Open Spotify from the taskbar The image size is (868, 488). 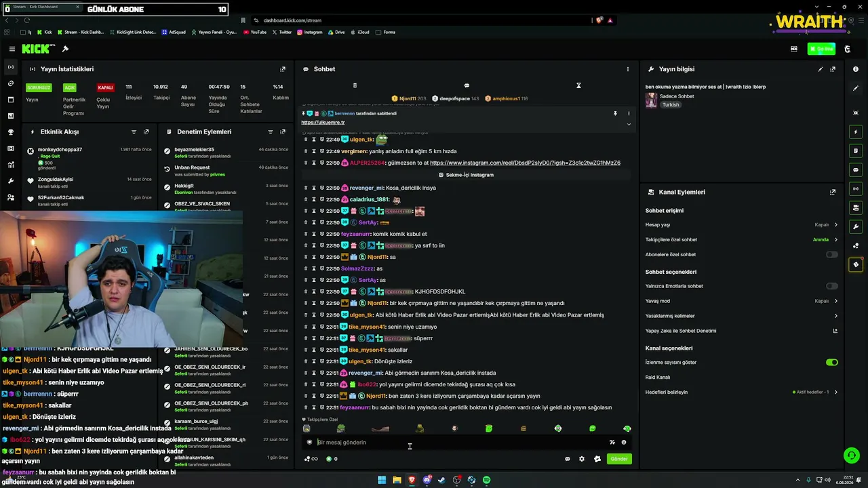pos(487,480)
